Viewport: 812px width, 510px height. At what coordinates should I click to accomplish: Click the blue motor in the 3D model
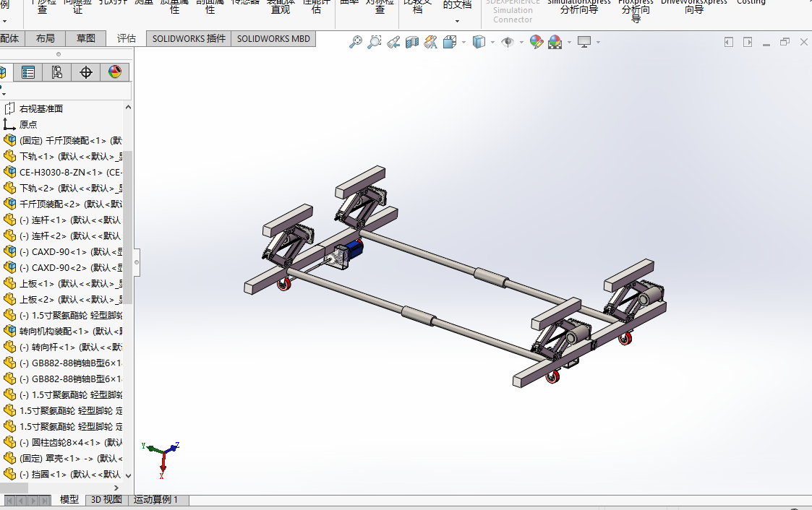355,248
